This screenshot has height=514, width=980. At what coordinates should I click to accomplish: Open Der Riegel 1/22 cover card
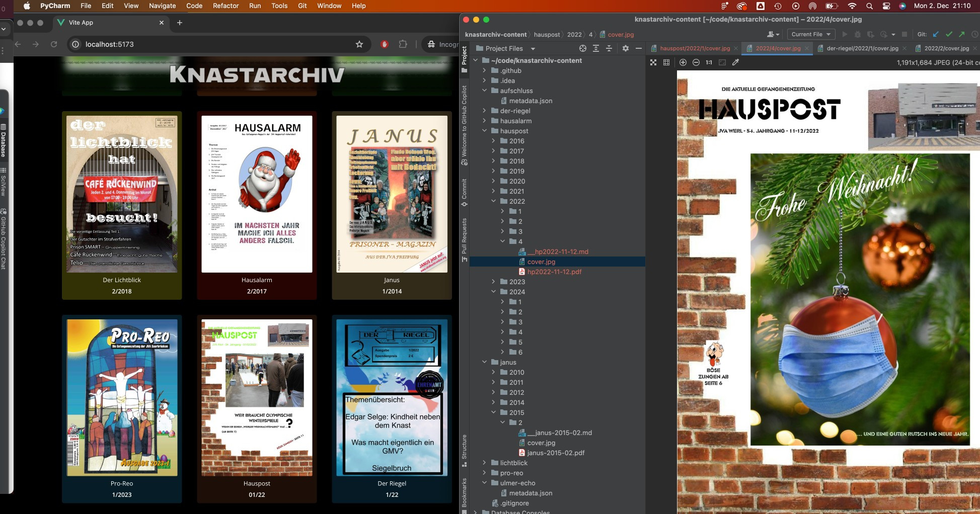(x=392, y=409)
